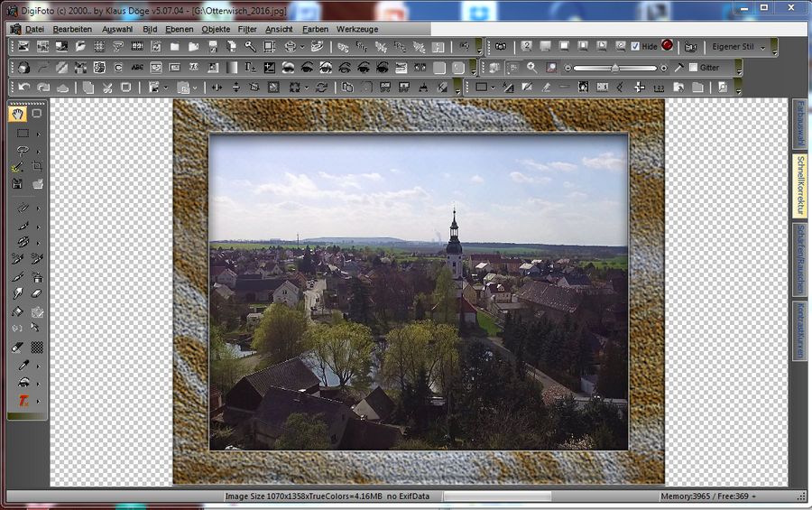Screen dimensions: 812x510
Task: Pick the crop tool in toolbox
Action: pyautogui.click(x=38, y=167)
